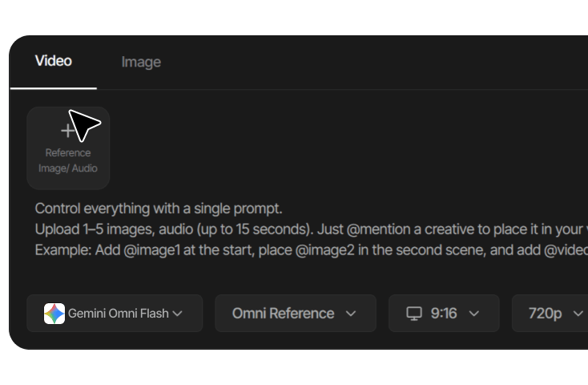Click the chevron next to 9:16

coord(474,314)
